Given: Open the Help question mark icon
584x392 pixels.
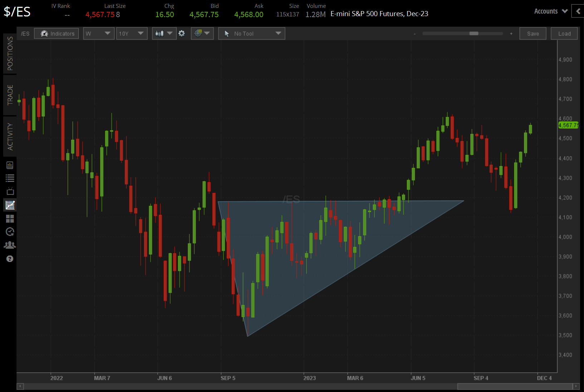Looking at the screenshot, I should (x=10, y=258).
